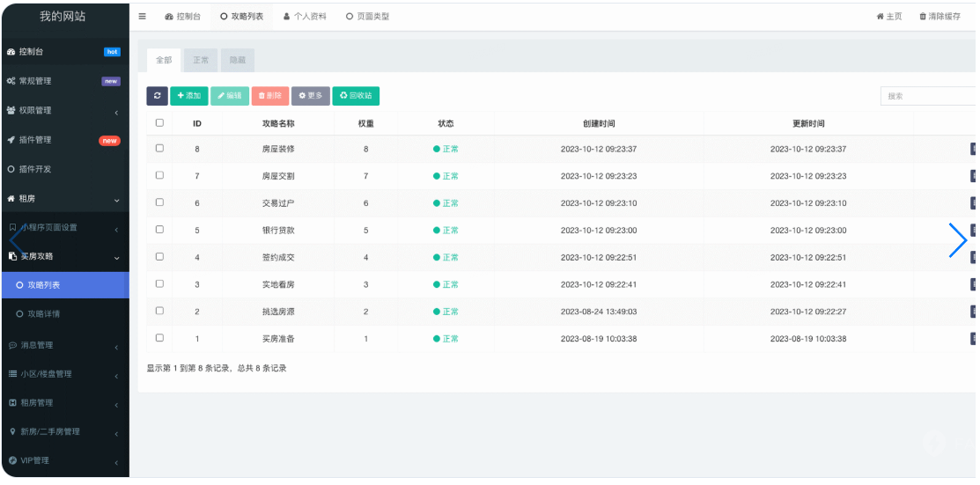The image size is (980, 485).
Task: Check the checkbox for row 房屋装修
Action: coord(159,148)
